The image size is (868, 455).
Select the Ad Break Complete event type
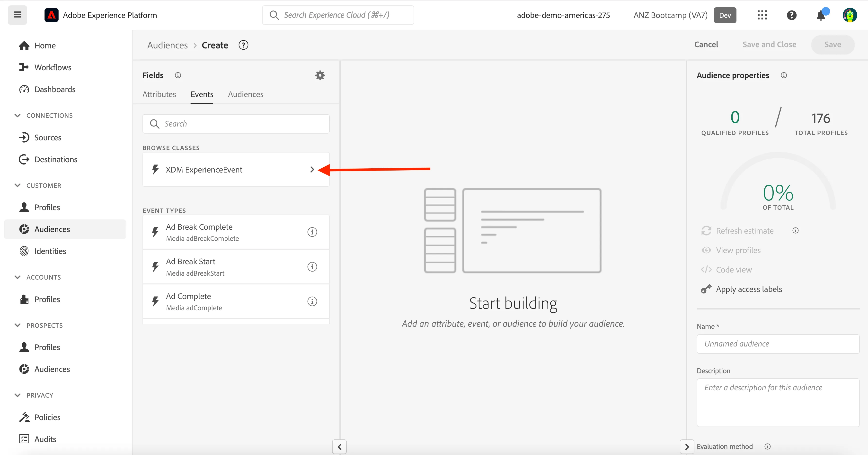pyautogui.click(x=236, y=232)
